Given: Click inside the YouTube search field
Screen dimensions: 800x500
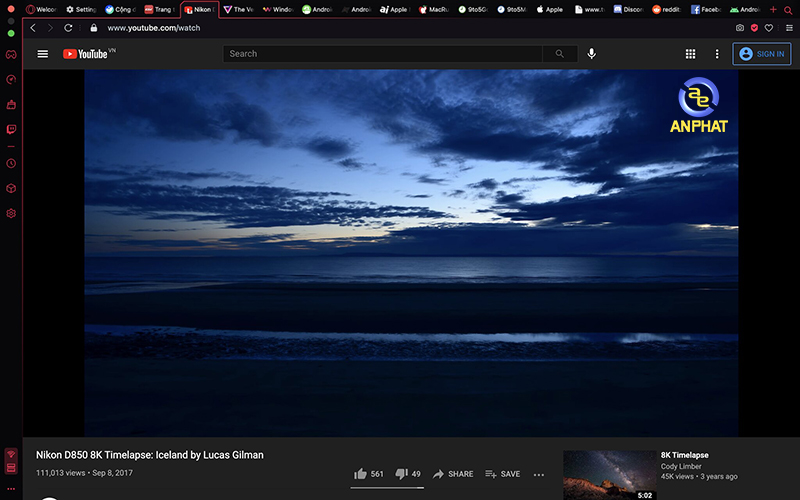Looking at the screenshot, I should (x=385, y=54).
